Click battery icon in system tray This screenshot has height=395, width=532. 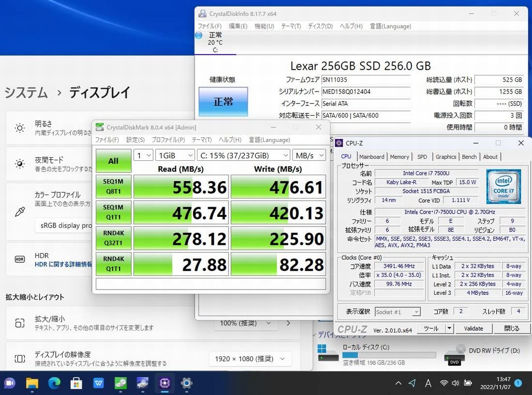tap(468, 383)
